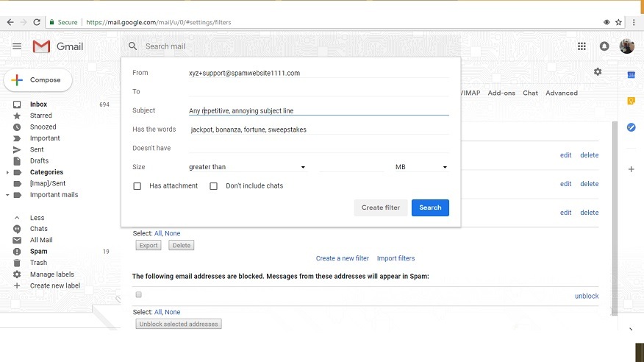The image size is (644, 362).
Task: Click the Has the words field
Action: tap(319, 129)
